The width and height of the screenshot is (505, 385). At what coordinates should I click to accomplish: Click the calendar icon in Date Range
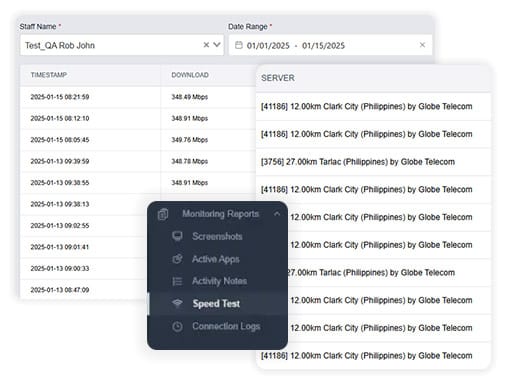click(239, 45)
